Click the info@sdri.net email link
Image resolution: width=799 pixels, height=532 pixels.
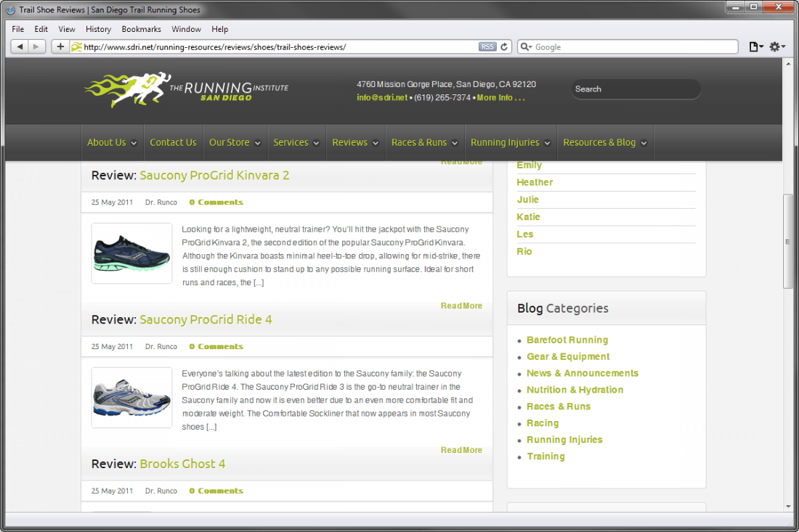click(382, 98)
